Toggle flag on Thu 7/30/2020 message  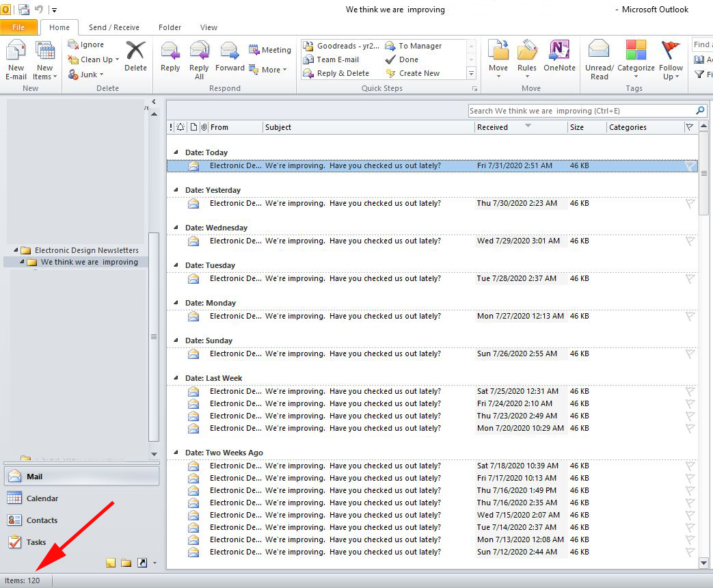(x=690, y=203)
